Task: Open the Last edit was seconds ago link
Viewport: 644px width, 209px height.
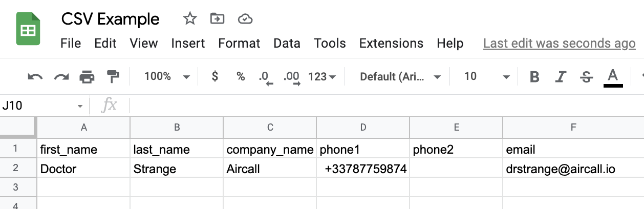Action: [x=560, y=44]
